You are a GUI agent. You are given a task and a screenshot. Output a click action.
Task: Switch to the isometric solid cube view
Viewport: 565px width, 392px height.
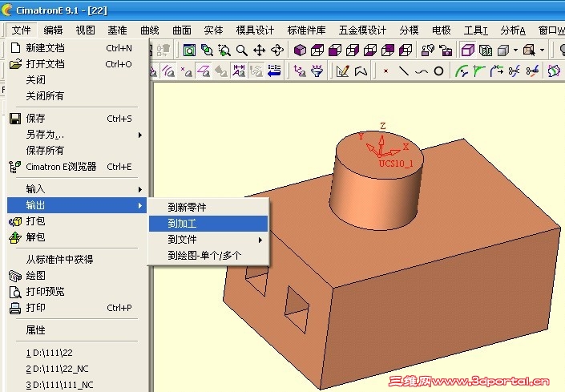(x=300, y=50)
